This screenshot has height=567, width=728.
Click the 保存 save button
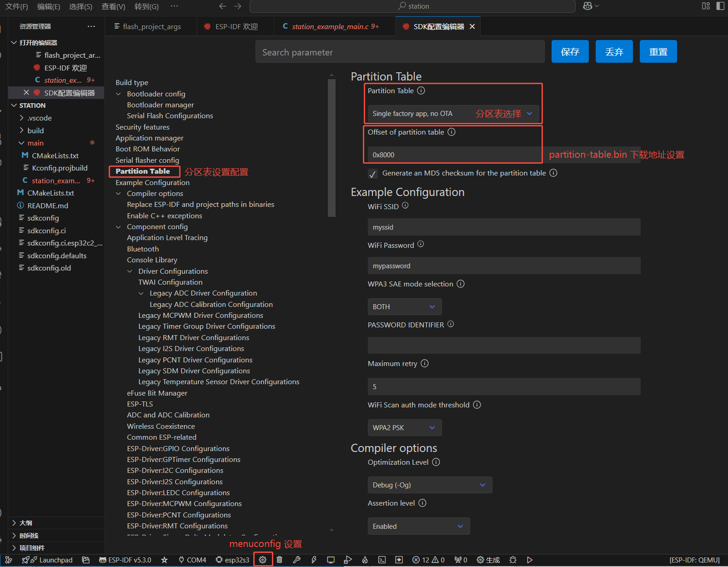pos(570,52)
